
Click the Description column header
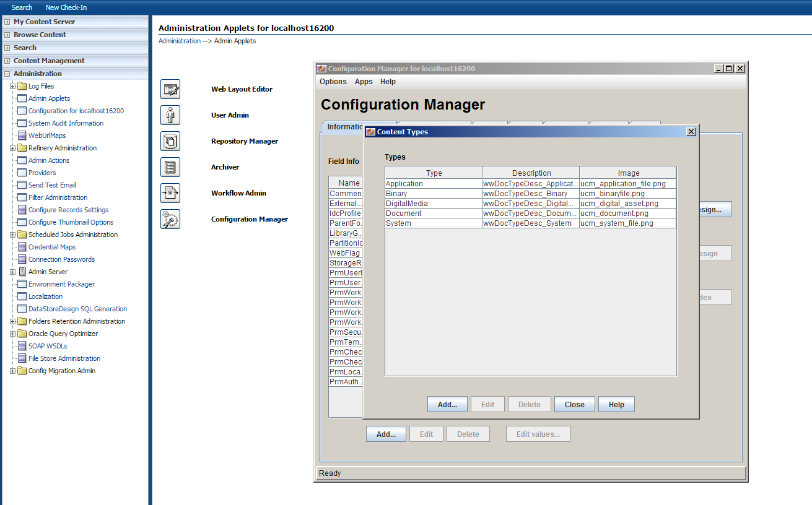click(531, 173)
